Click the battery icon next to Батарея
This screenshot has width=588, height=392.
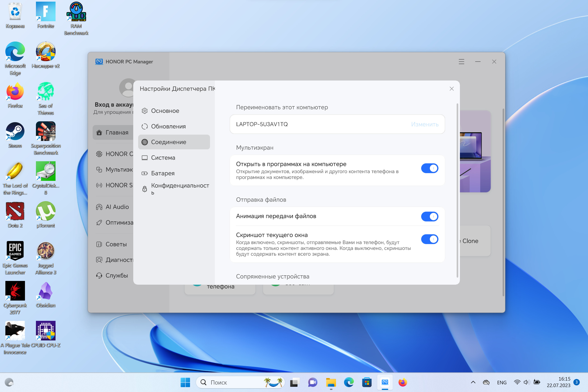144,173
